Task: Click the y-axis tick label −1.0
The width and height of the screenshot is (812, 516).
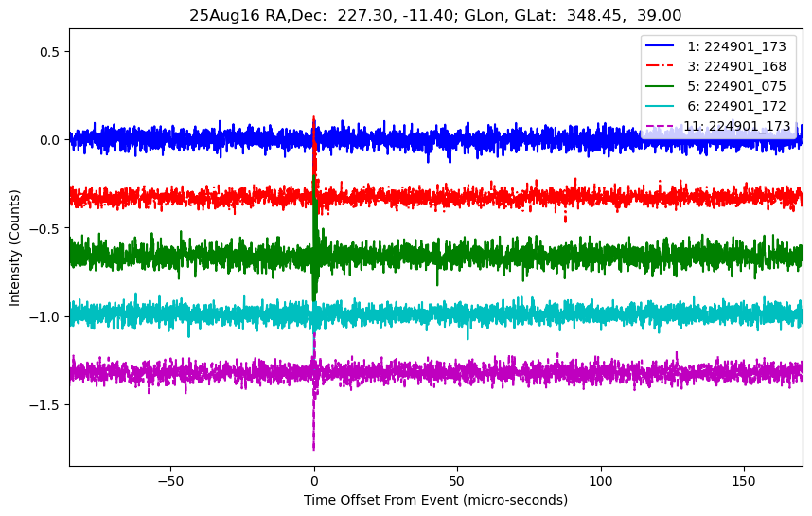Action: point(45,316)
